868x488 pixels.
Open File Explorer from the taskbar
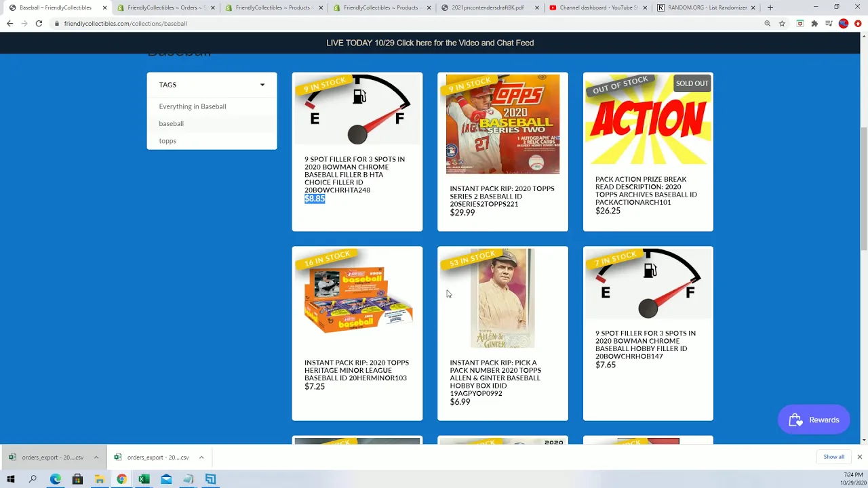[x=100, y=479]
